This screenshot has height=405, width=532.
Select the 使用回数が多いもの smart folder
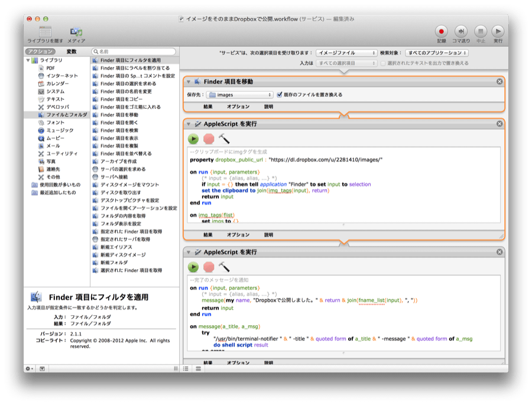[x=60, y=184]
